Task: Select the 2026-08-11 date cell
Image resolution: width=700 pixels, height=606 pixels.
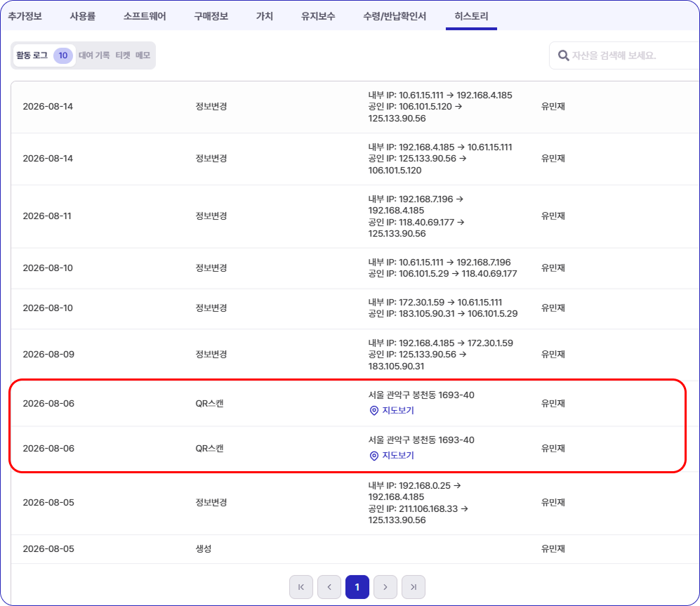Action: (x=47, y=216)
